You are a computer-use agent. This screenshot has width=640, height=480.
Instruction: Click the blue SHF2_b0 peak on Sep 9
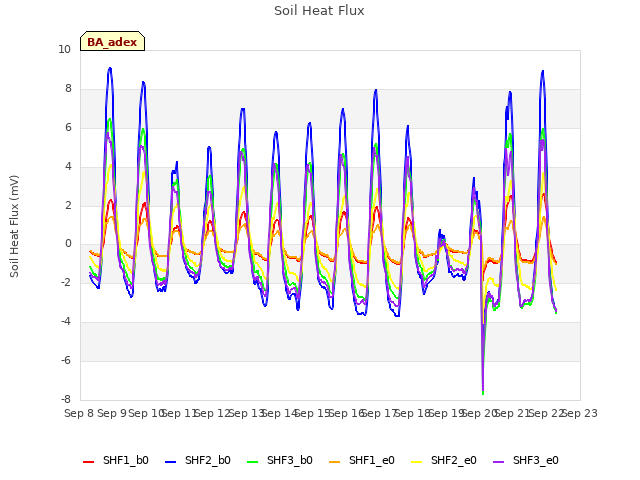pyautogui.click(x=110, y=69)
